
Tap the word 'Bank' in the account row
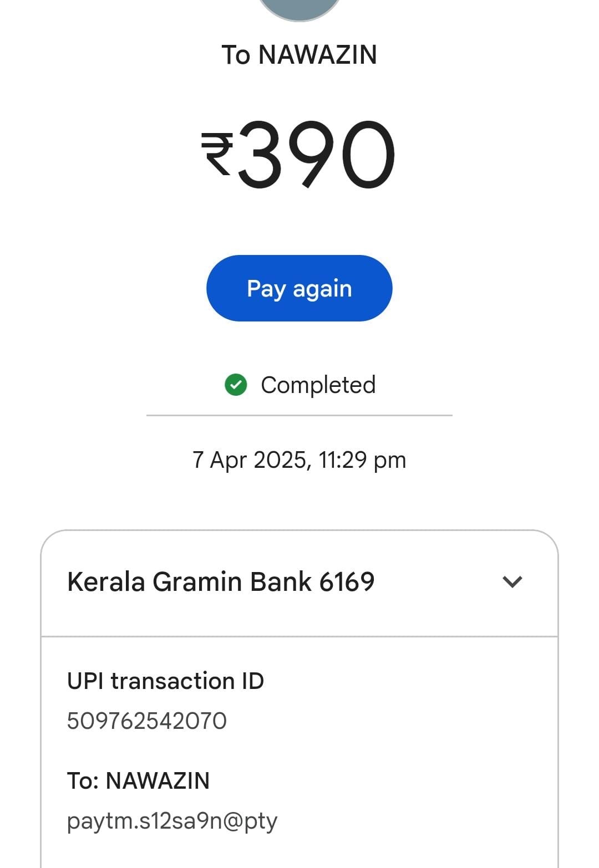[x=281, y=582]
